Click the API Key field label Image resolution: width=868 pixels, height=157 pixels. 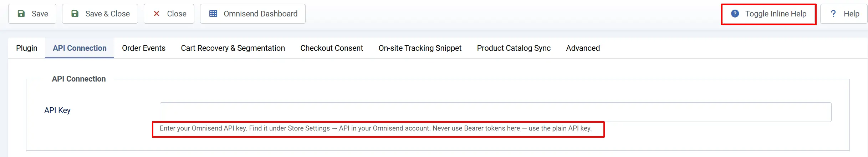pos(57,110)
